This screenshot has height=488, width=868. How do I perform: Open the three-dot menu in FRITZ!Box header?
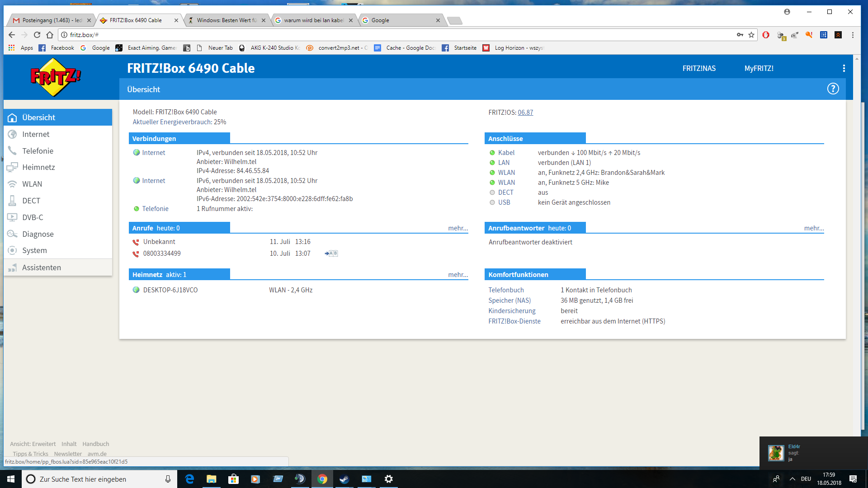844,68
